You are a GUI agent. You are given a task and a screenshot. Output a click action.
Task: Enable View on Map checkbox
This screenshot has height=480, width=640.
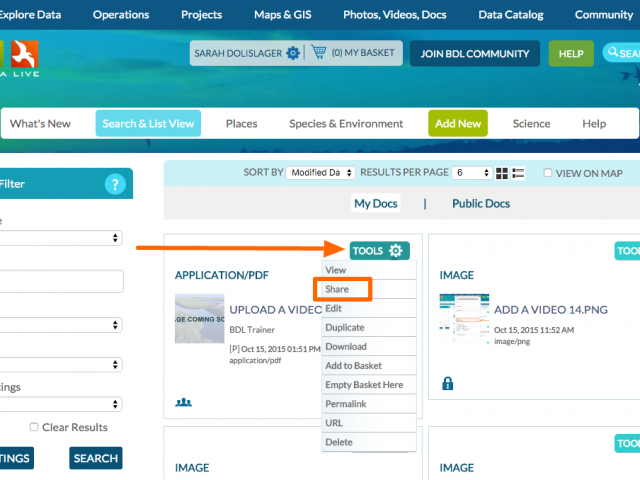(548, 173)
